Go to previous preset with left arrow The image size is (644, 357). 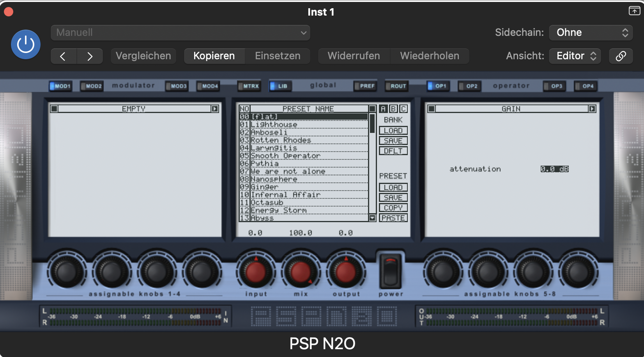64,56
